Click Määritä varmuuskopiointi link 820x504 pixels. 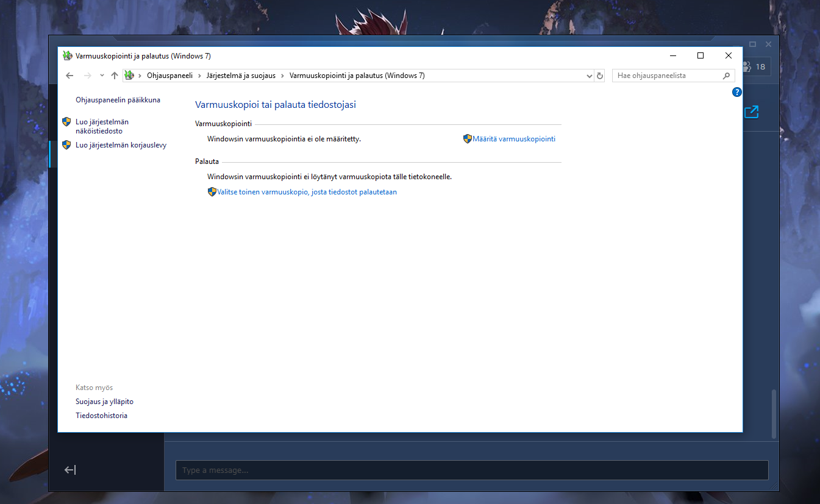tap(514, 139)
